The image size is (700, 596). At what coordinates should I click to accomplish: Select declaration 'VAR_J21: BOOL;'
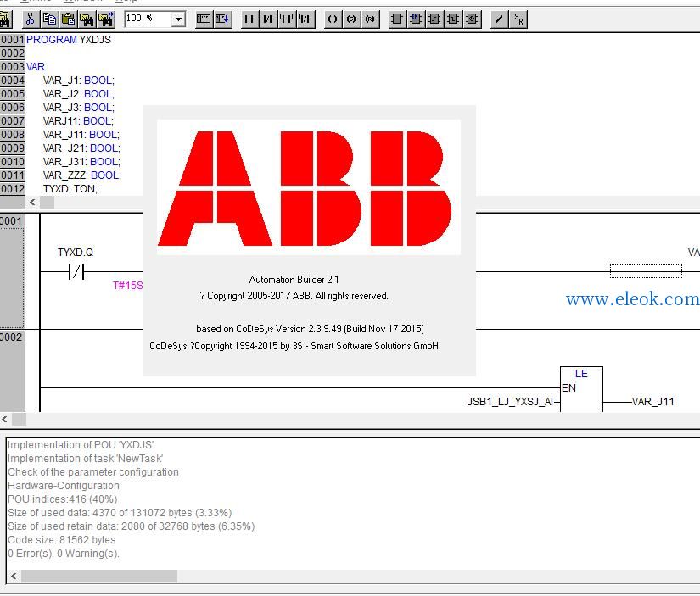[81, 148]
